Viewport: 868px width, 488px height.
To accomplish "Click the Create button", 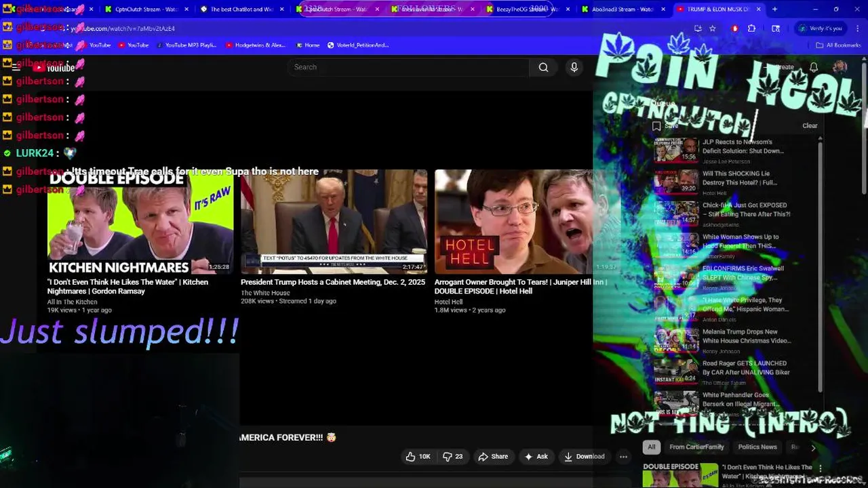I will click(x=780, y=67).
